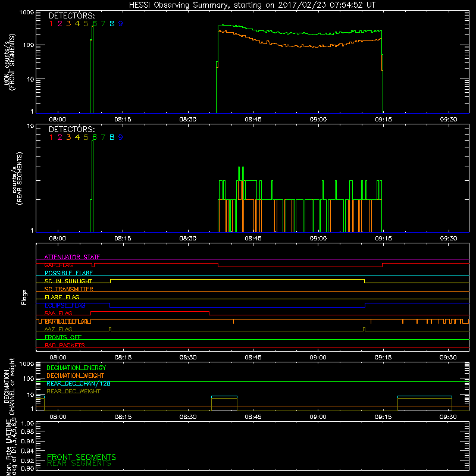
Task: Click the DECIMATION CHANNEL or weight axis title
Action: [9, 386]
